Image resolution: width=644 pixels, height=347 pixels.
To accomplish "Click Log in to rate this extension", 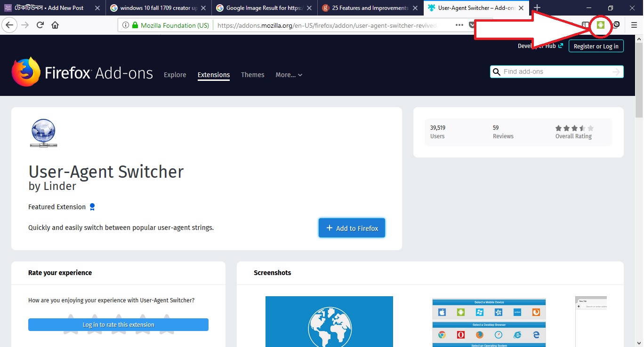I will 118,324.
